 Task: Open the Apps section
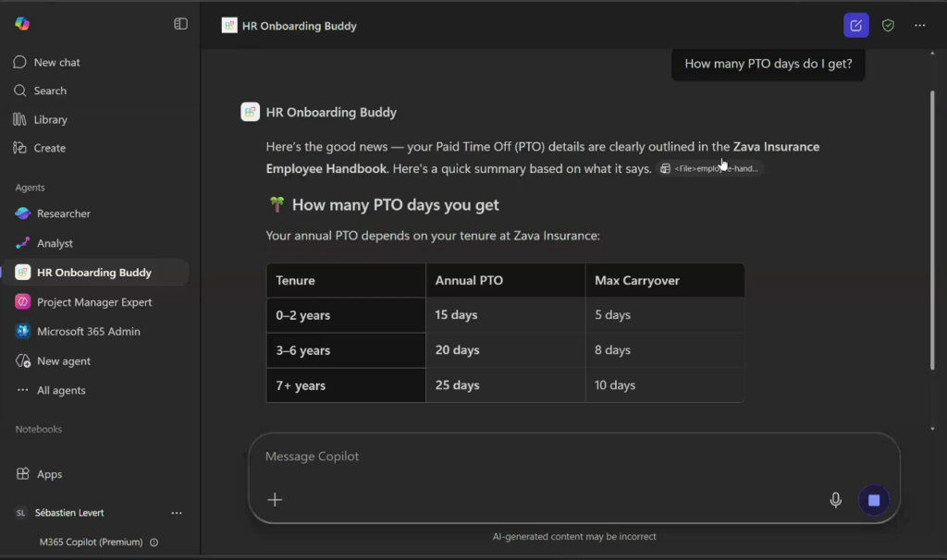pyautogui.click(x=49, y=474)
